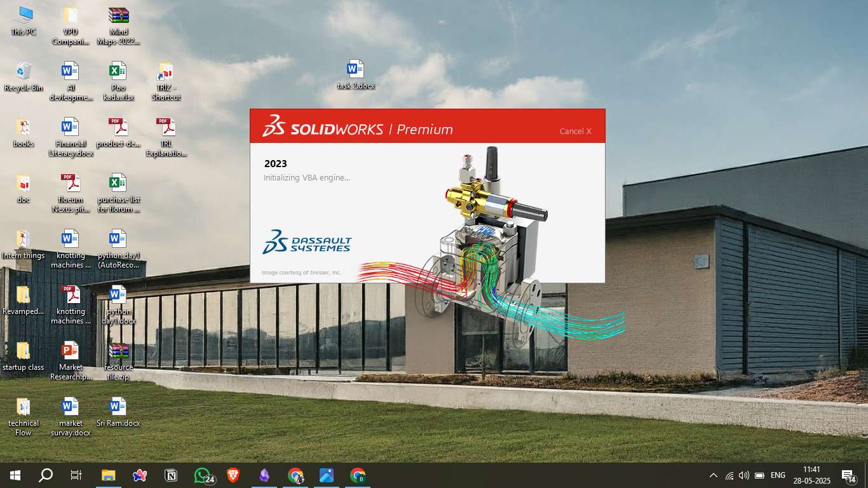
Task: Check battery status tray icon
Action: (x=759, y=475)
